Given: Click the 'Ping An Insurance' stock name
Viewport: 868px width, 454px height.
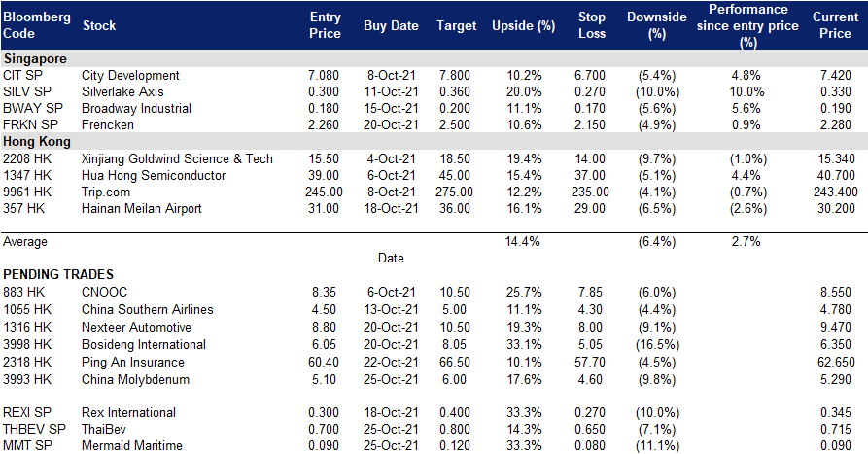Looking at the screenshot, I should click(133, 362).
